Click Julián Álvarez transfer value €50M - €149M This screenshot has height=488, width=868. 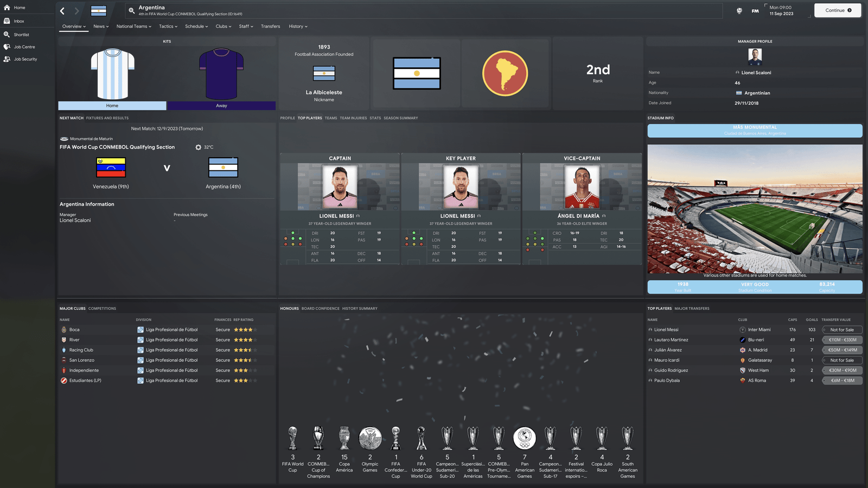[842, 350]
